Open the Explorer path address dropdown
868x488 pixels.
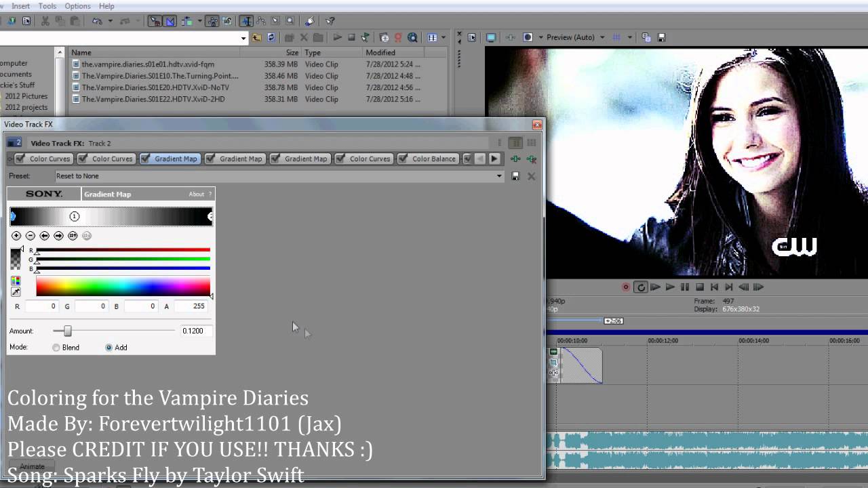point(243,39)
